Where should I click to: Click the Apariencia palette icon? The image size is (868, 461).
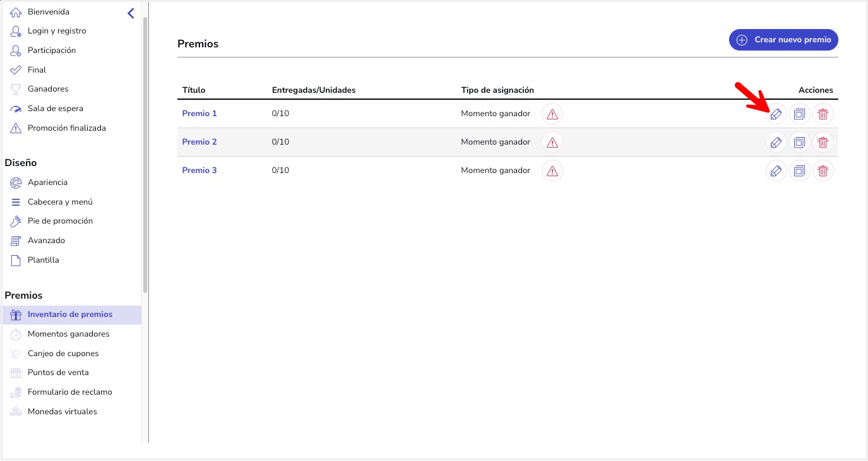click(16, 183)
